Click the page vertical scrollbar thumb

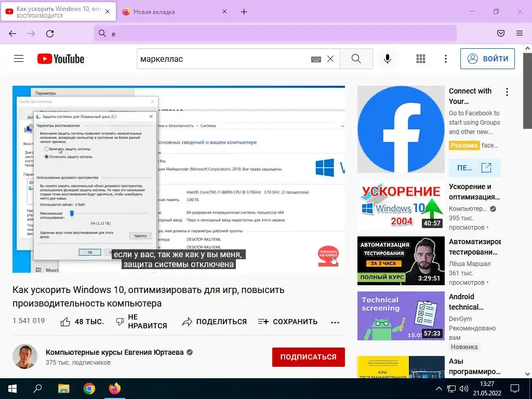coord(527,91)
